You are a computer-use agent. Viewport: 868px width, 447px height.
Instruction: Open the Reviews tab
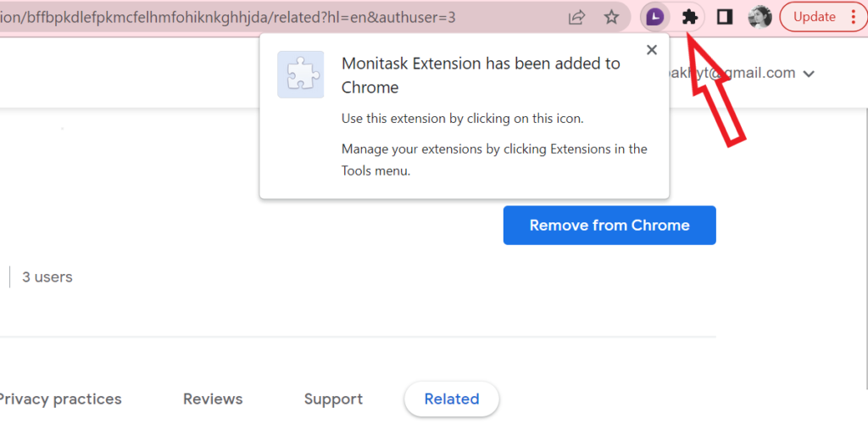coord(213,399)
